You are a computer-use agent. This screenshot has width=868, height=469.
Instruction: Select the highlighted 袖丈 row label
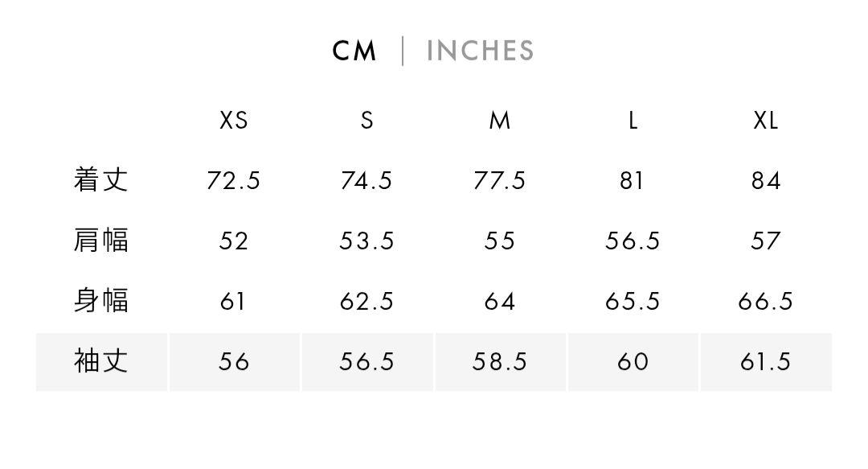pyautogui.click(x=100, y=361)
